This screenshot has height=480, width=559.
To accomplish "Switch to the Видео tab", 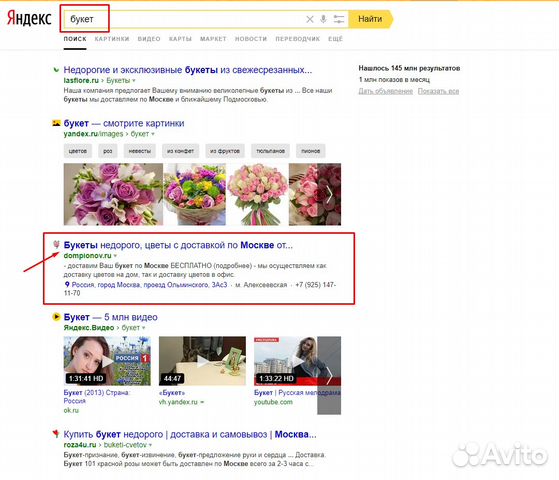I will pos(149,39).
